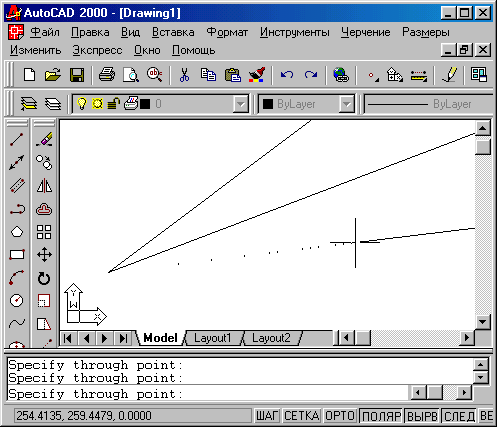Viewport: 497px width, 427px height.
Task: Click the Distance inquiry ruler icon
Action: 419,75
